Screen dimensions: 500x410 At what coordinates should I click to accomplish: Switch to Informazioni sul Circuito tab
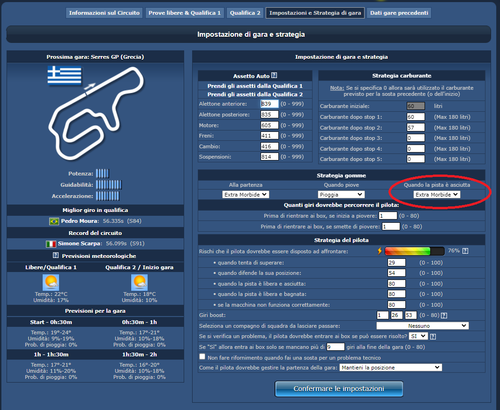click(x=104, y=13)
